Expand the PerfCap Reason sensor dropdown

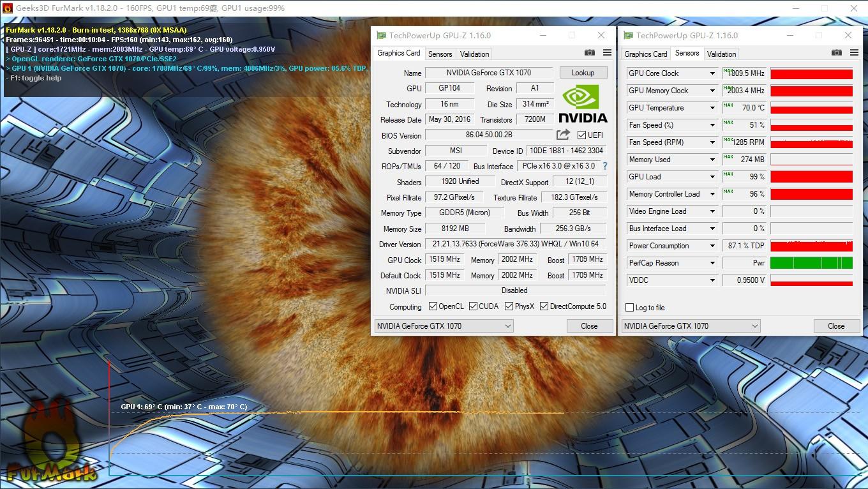(x=712, y=263)
